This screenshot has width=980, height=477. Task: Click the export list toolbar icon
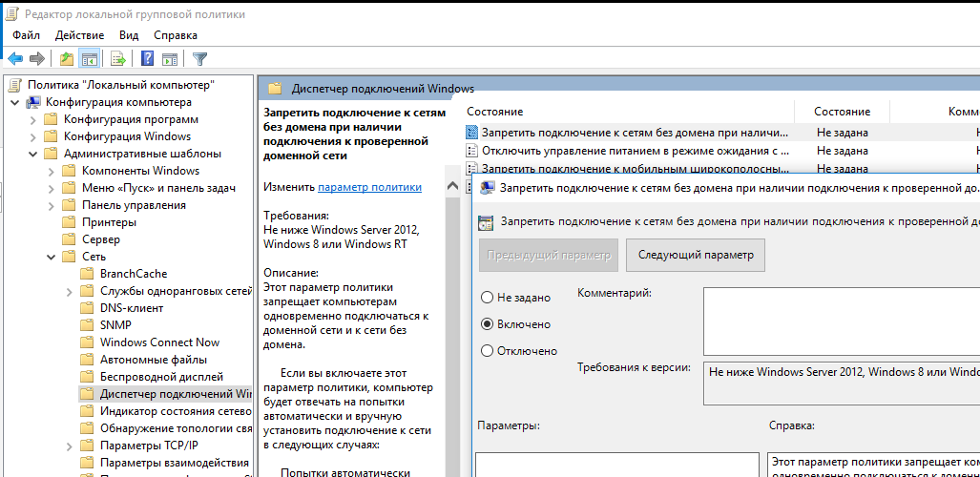118,59
